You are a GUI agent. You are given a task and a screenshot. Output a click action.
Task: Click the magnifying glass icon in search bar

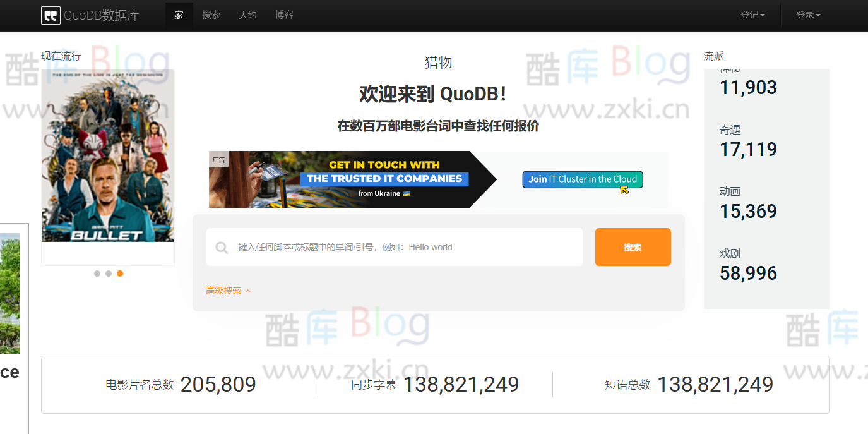coord(222,247)
